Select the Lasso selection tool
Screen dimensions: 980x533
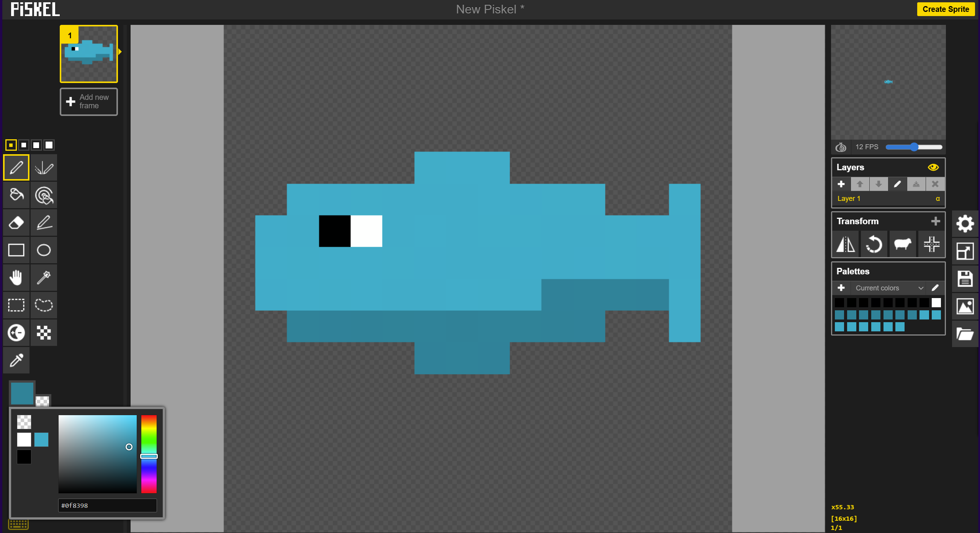click(44, 305)
